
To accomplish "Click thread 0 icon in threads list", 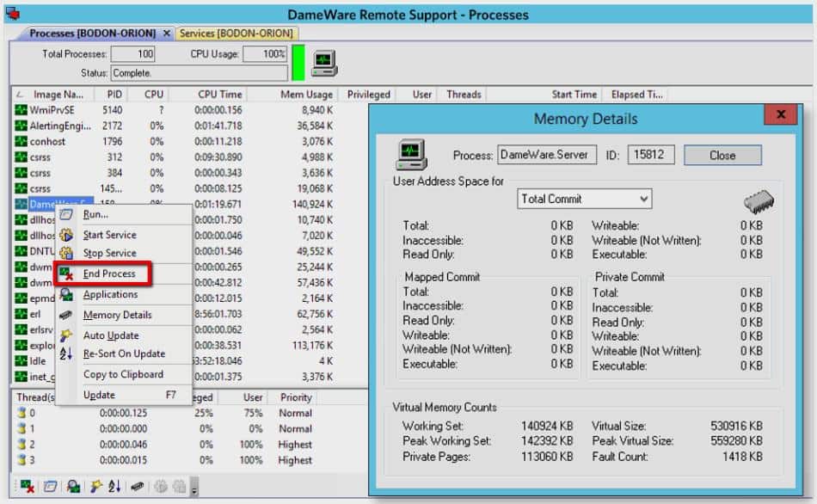I will [x=21, y=413].
